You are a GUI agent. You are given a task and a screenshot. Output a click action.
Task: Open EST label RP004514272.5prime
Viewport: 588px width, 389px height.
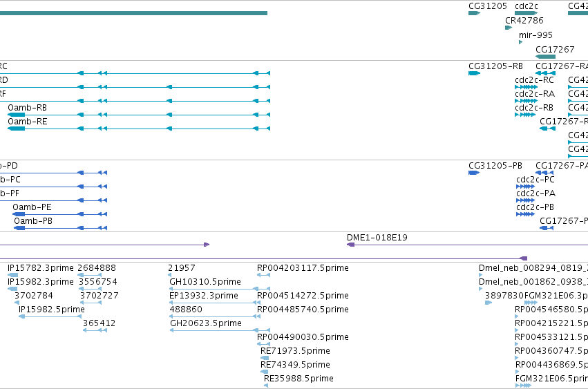pyautogui.click(x=303, y=296)
